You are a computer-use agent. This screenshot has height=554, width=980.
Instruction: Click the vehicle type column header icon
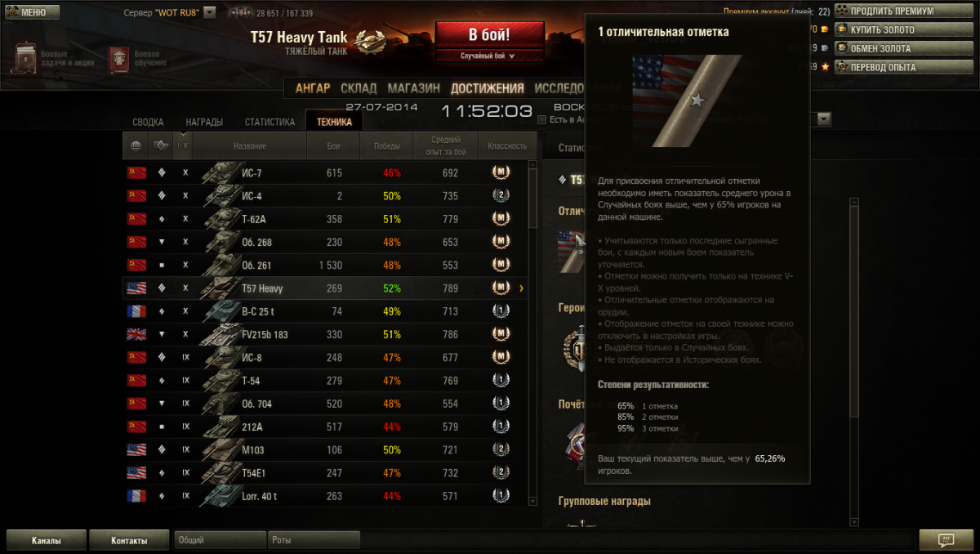pyautogui.click(x=162, y=146)
